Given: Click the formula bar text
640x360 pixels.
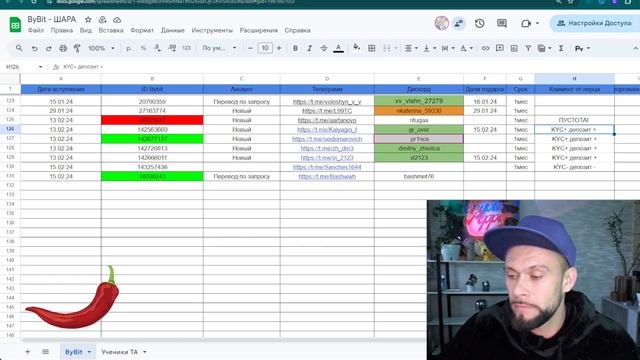Looking at the screenshot, I should click(x=83, y=67).
